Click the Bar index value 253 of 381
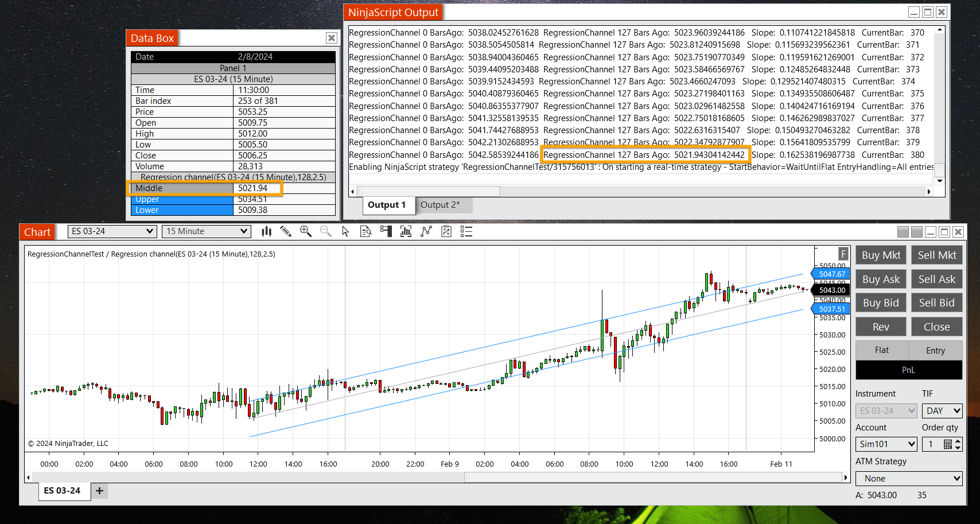The width and height of the screenshot is (980, 524). [258, 101]
